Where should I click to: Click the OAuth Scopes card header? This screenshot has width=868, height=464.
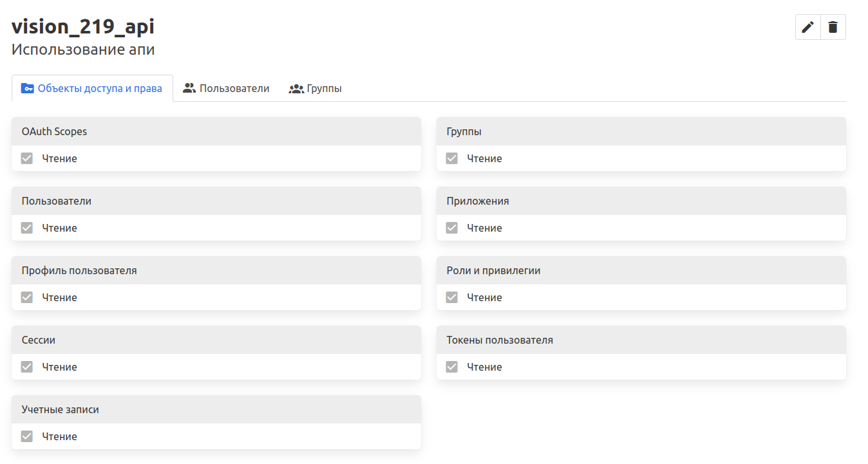coord(216,131)
